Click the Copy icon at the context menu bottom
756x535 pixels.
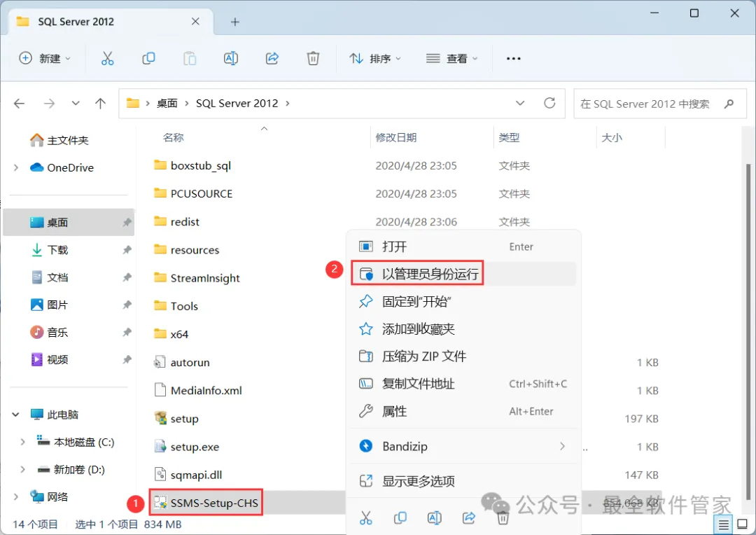(400, 518)
